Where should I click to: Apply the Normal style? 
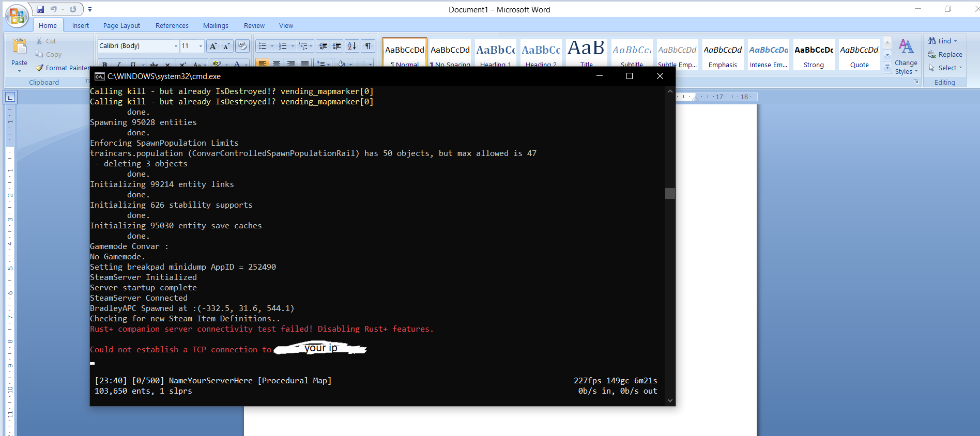[405, 53]
